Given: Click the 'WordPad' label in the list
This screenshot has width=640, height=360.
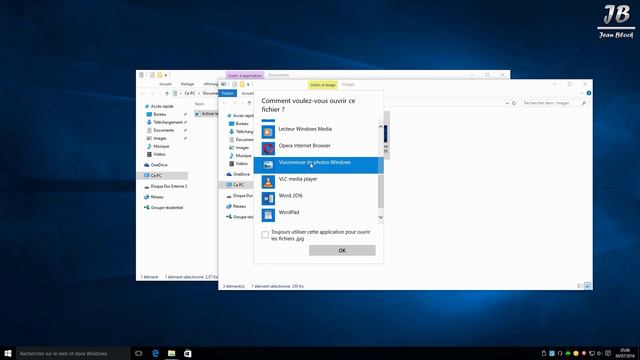Looking at the screenshot, I should click(x=289, y=213).
